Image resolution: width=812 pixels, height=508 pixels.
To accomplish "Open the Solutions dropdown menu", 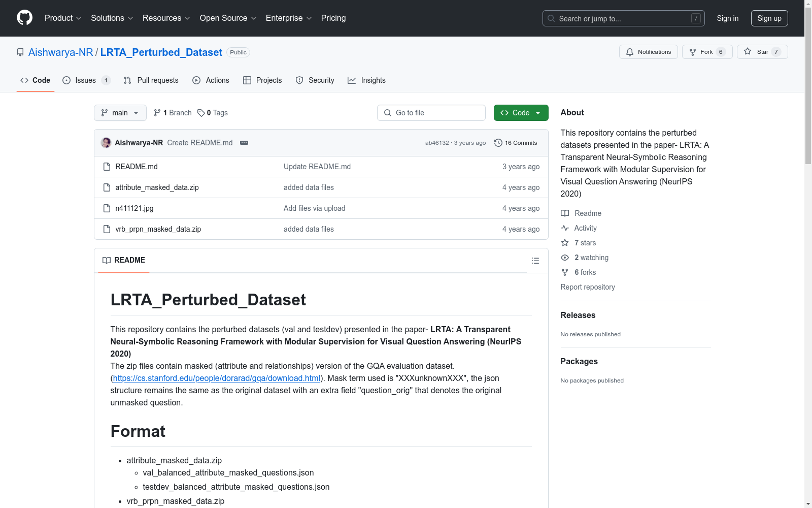I will 112,18.
